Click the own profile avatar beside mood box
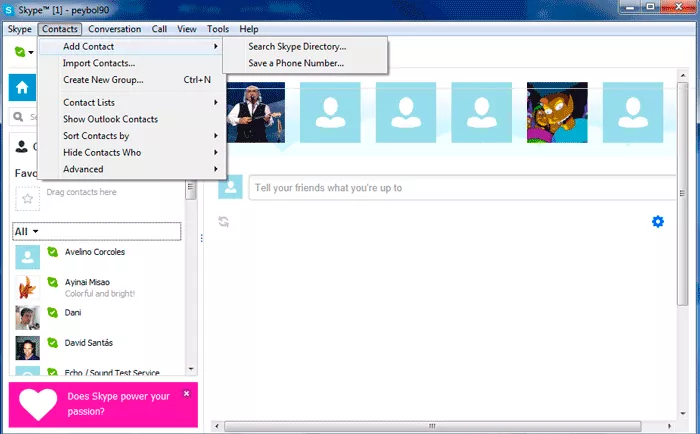This screenshot has width=700, height=434. pos(230,187)
